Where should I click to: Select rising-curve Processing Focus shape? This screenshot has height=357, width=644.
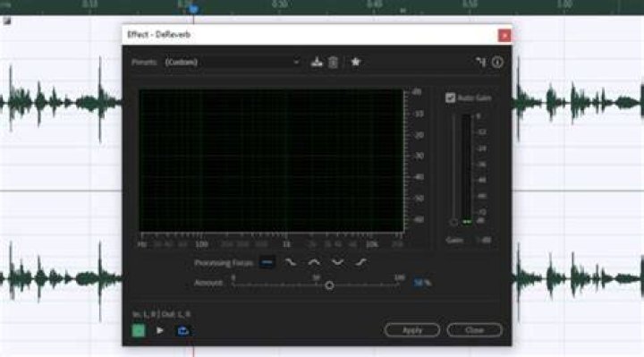(x=360, y=262)
